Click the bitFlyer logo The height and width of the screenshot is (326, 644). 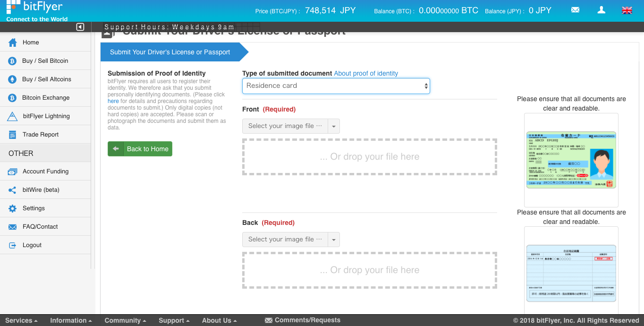(37, 11)
